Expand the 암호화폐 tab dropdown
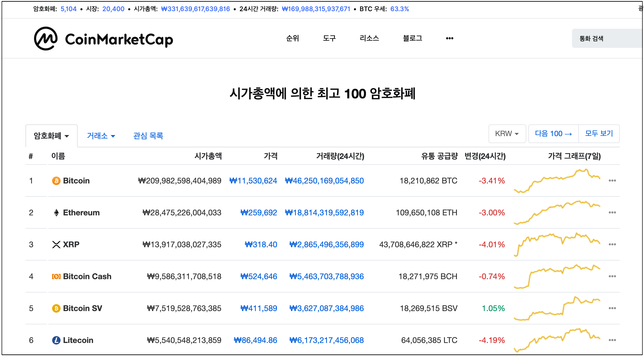The width and height of the screenshot is (644, 356). [51, 136]
